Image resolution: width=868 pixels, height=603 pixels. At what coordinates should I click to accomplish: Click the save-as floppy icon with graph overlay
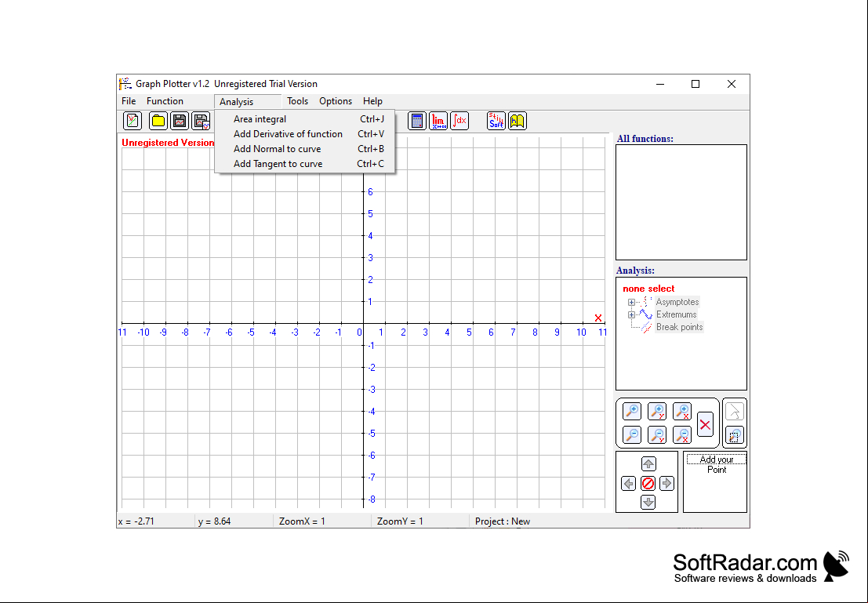point(202,121)
